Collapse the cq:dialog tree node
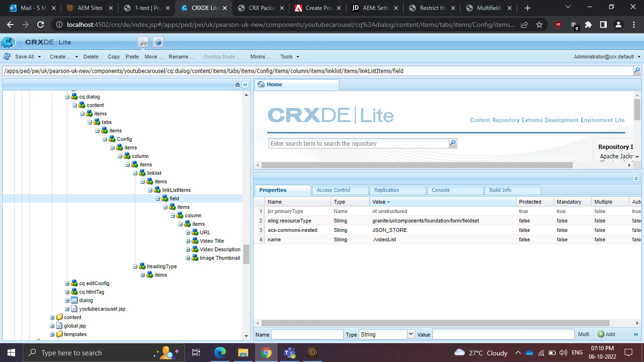Image resolution: width=644 pixels, height=362 pixels. click(x=67, y=97)
